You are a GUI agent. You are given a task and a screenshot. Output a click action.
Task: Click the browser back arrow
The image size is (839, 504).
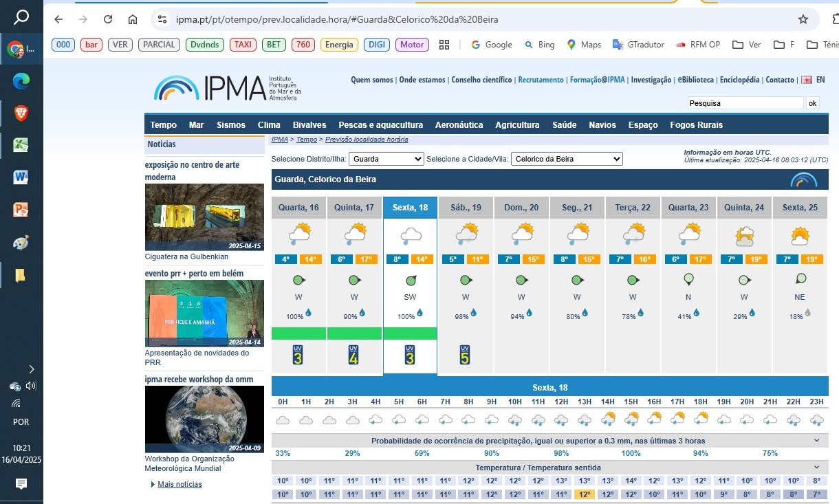click(x=58, y=19)
